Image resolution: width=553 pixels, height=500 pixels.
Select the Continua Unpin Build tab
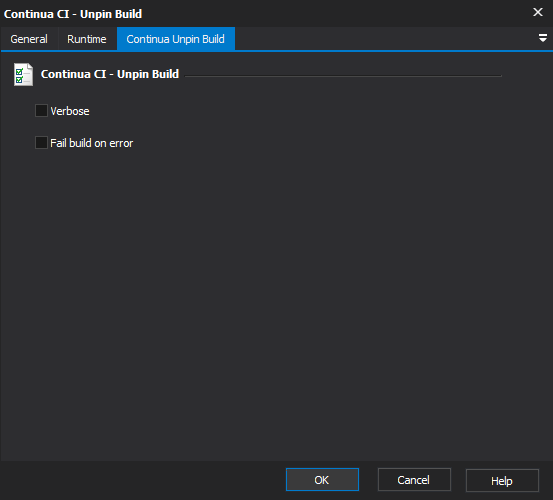point(176,39)
